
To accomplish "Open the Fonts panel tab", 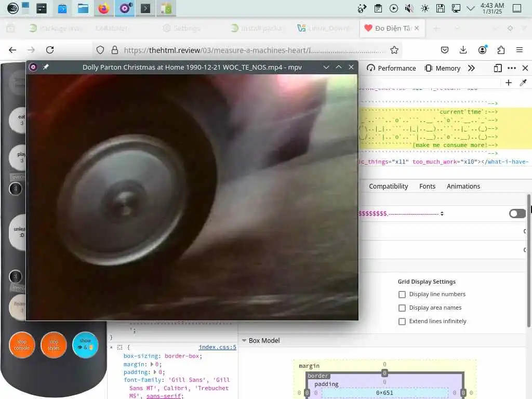I will click(x=427, y=187).
